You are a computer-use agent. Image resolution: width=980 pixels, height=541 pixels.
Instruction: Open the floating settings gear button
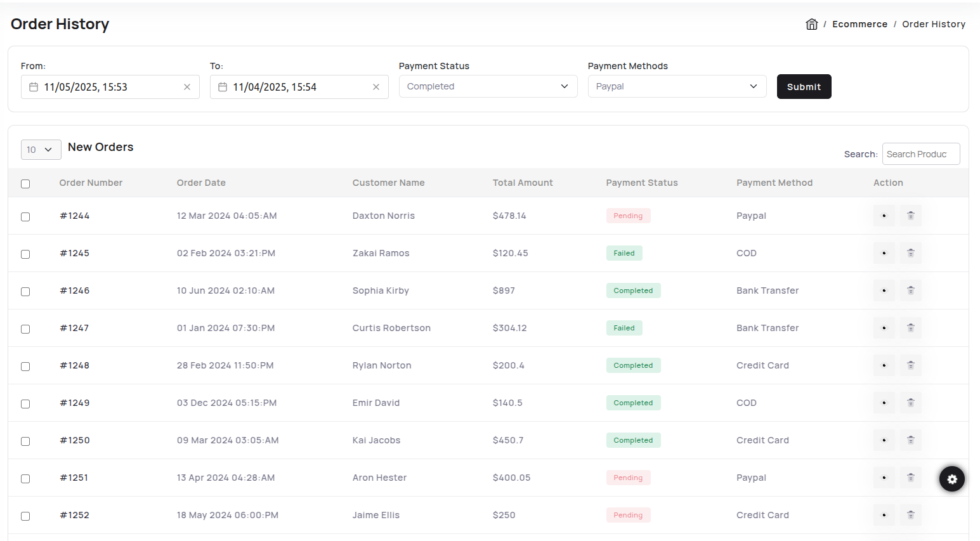coord(952,479)
